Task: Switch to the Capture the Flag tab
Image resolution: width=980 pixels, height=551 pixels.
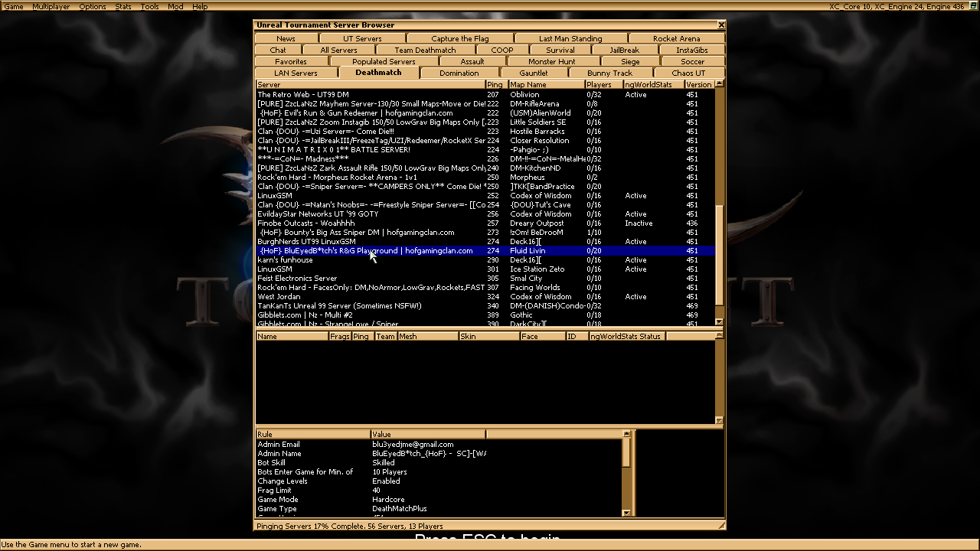Action: coord(460,38)
